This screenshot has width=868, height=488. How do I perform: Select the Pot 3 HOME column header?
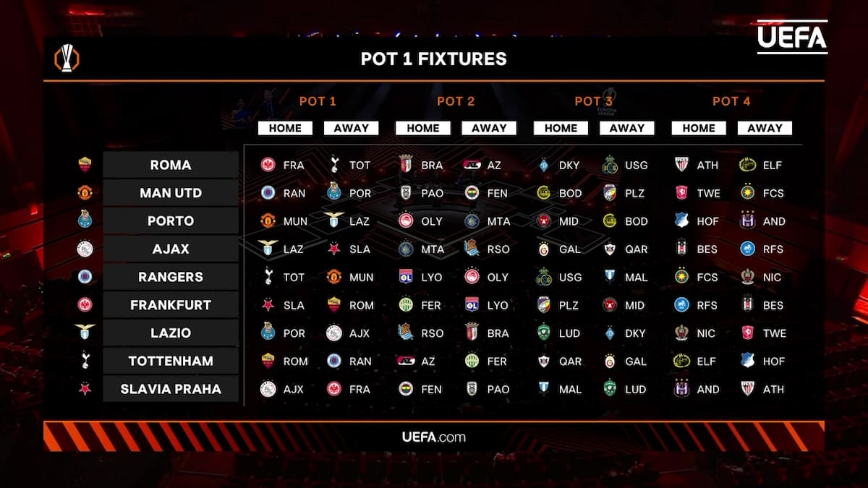[561, 128]
